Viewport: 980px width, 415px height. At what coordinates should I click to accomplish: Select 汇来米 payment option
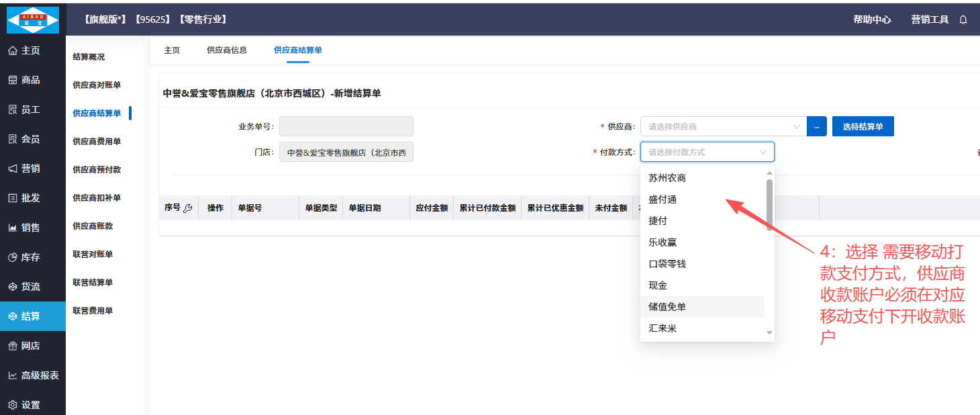(702, 328)
